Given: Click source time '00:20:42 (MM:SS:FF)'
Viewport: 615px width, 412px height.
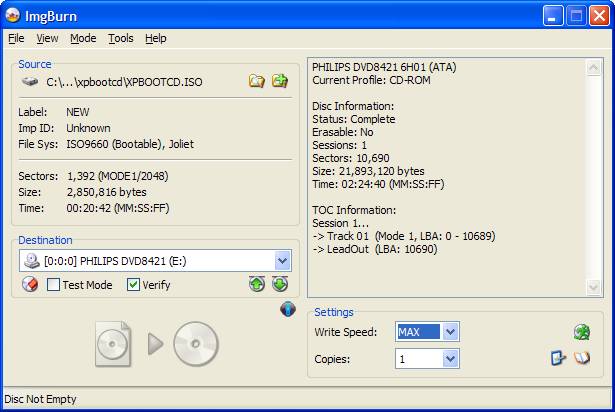Looking at the screenshot, I should point(118,208).
